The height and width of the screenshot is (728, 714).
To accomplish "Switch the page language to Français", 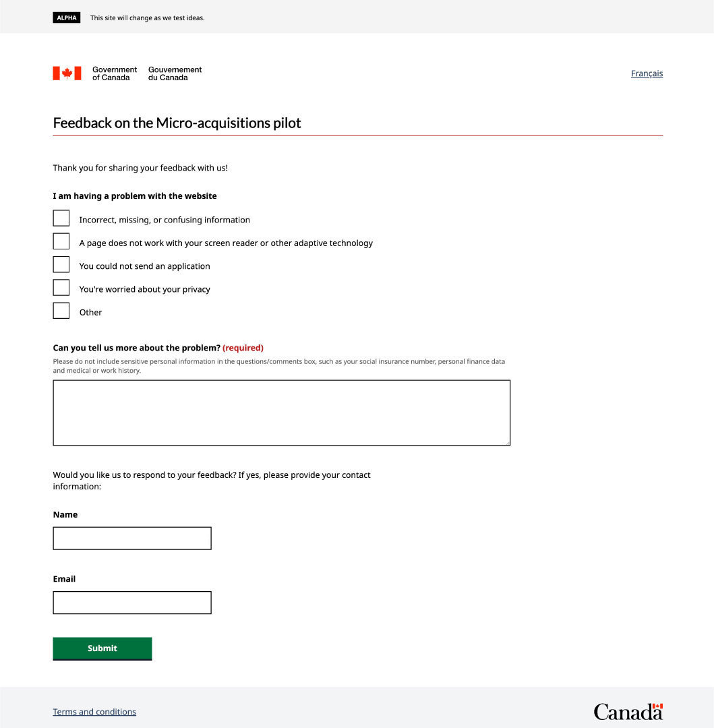I will tap(647, 73).
